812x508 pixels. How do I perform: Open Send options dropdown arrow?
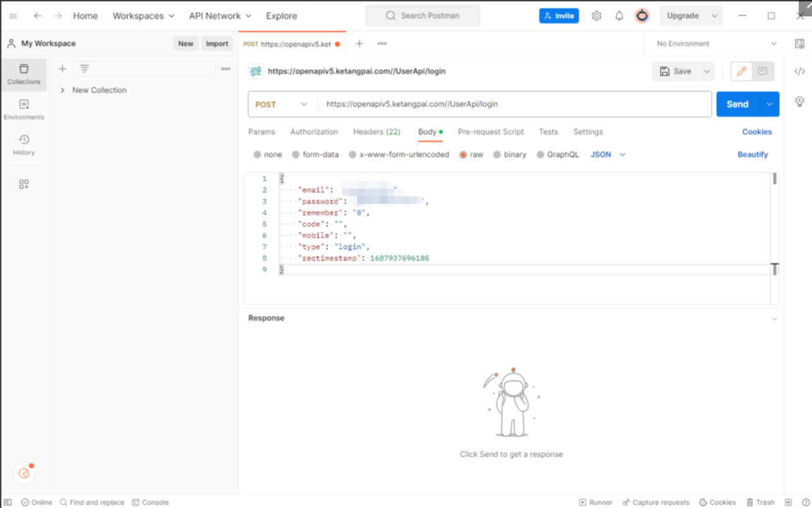(x=769, y=104)
